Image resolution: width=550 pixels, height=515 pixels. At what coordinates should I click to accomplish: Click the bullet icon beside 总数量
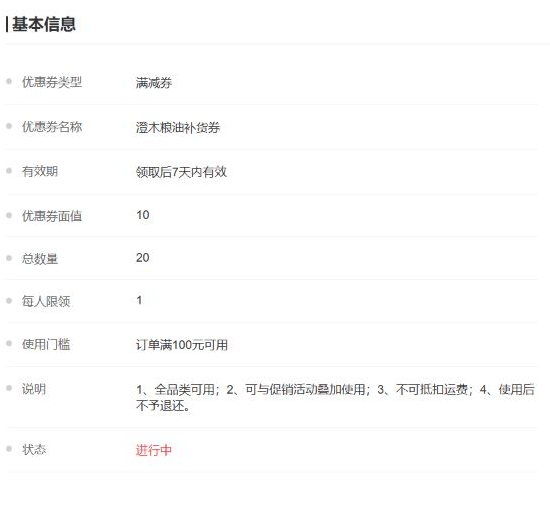coord(9,258)
